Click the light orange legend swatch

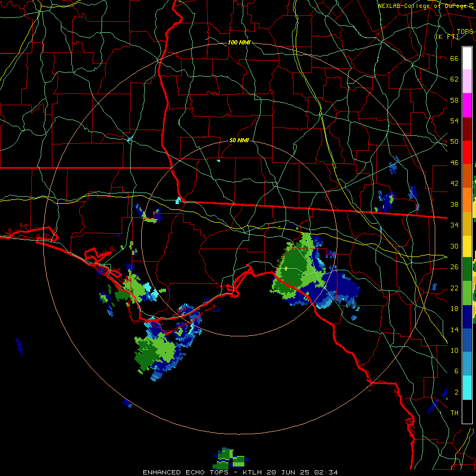(x=467, y=200)
